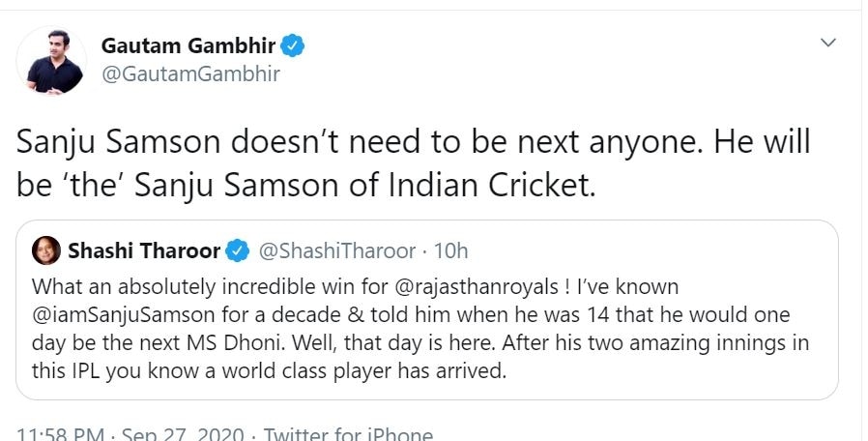Click Shashi Tharoor's verified badge
The width and height of the screenshot is (868, 441).
(236, 251)
